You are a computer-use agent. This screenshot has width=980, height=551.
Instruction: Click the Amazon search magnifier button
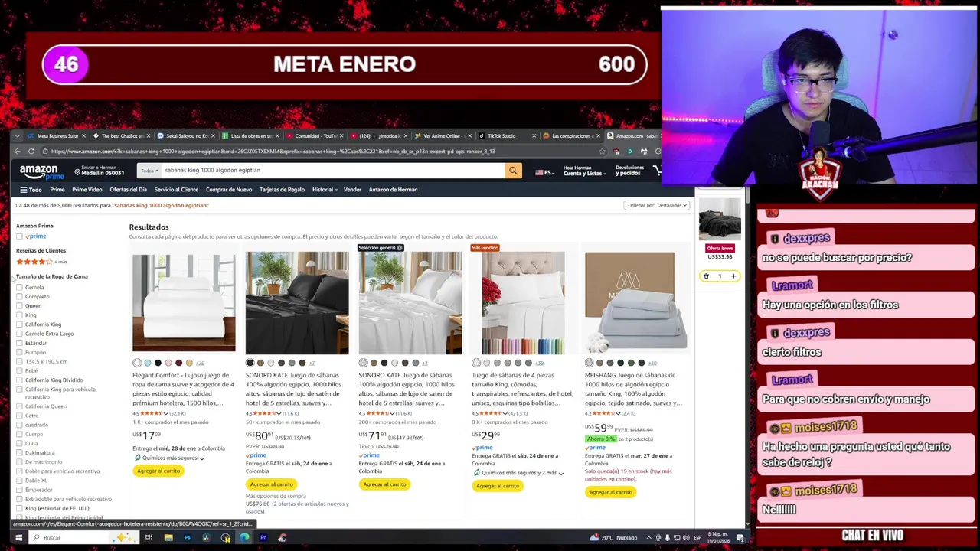pos(513,171)
